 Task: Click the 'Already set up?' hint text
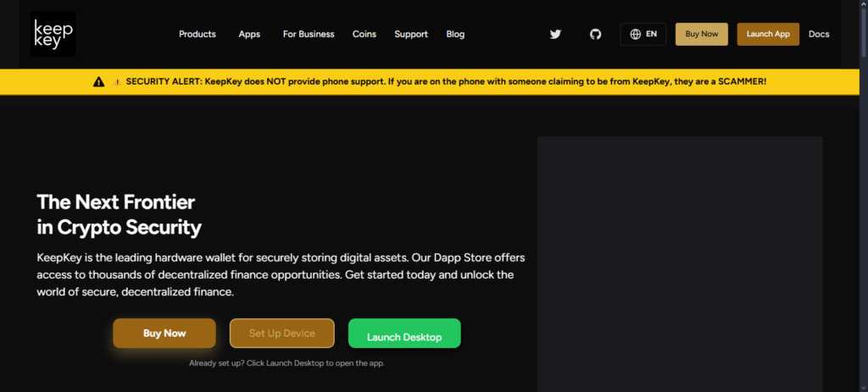coord(287,363)
